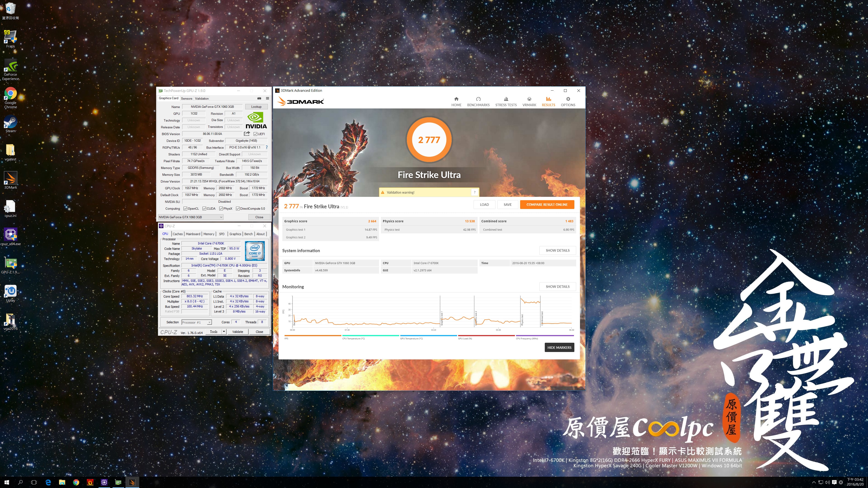The image size is (868, 488).
Task: Click the HIDE MARKERS button
Action: click(x=559, y=347)
